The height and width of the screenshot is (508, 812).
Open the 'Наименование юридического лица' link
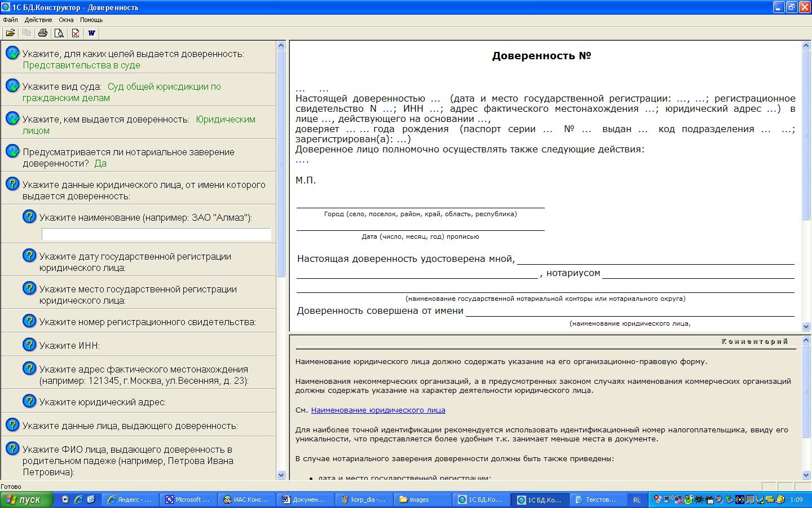(x=378, y=410)
